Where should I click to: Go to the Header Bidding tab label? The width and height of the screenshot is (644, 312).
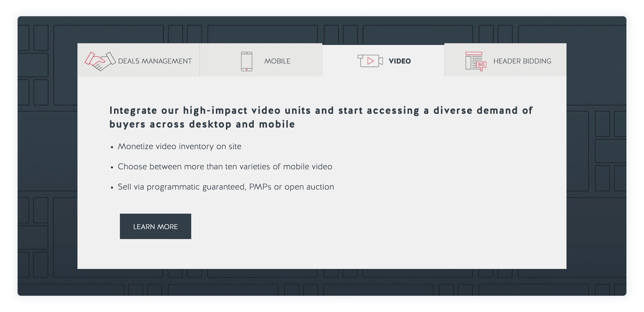coord(522,61)
